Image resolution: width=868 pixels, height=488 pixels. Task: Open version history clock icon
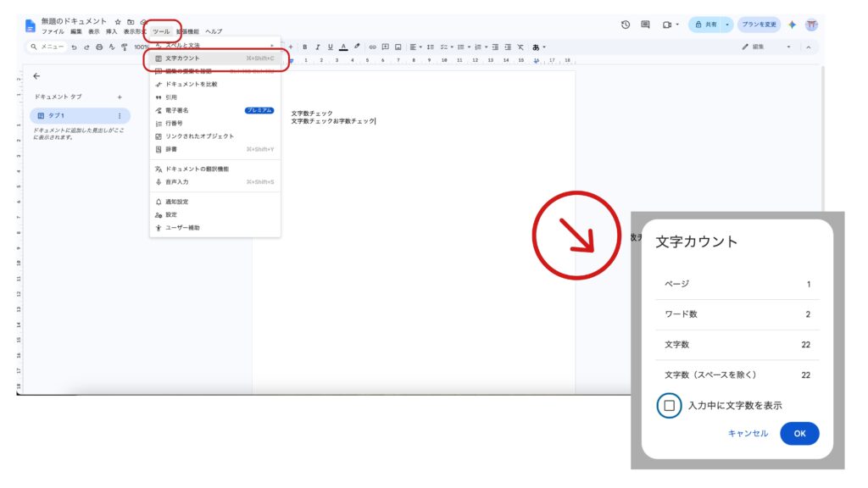point(626,25)
